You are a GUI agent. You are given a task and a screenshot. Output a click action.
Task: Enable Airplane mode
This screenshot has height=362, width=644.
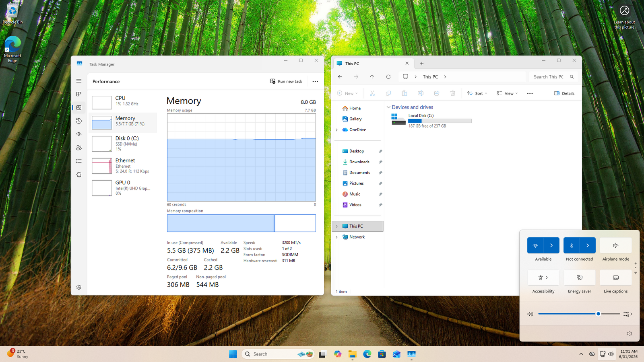pyautogui.click(x=615, y=245)
